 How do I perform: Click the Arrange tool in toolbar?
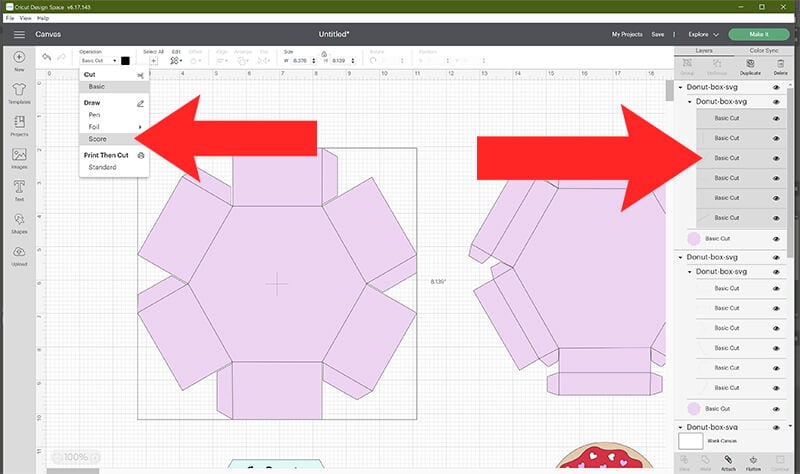(243, 60)
